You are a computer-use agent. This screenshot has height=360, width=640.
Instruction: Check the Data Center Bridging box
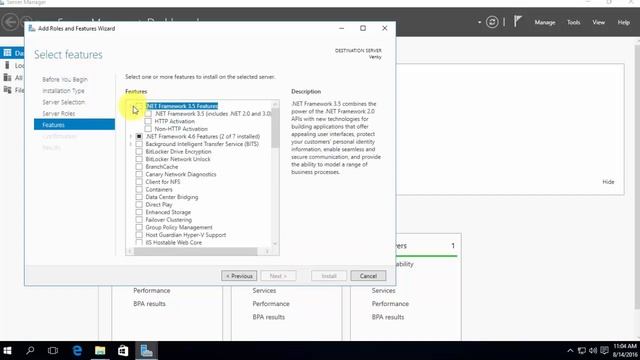[x=139, y=197]
